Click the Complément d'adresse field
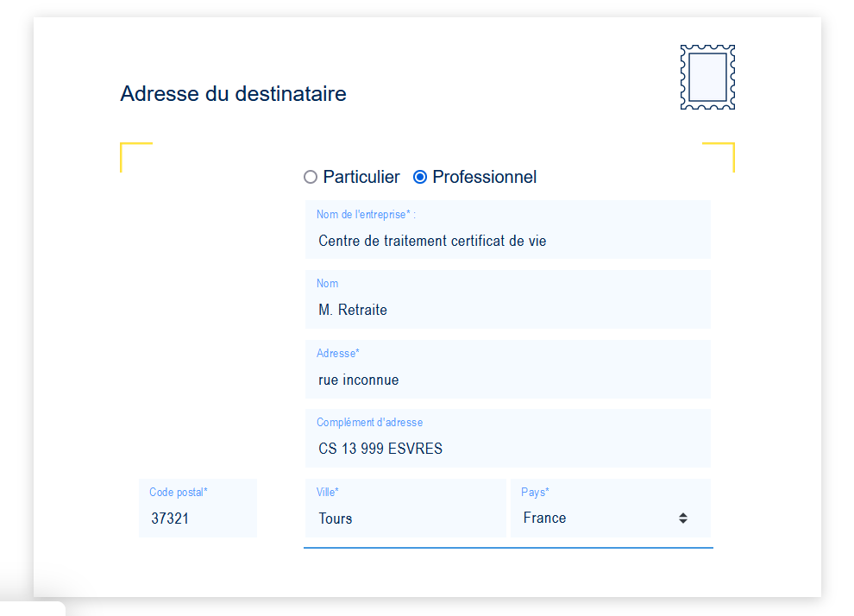This screenshot has width=854, height=616. coord(507,438)
